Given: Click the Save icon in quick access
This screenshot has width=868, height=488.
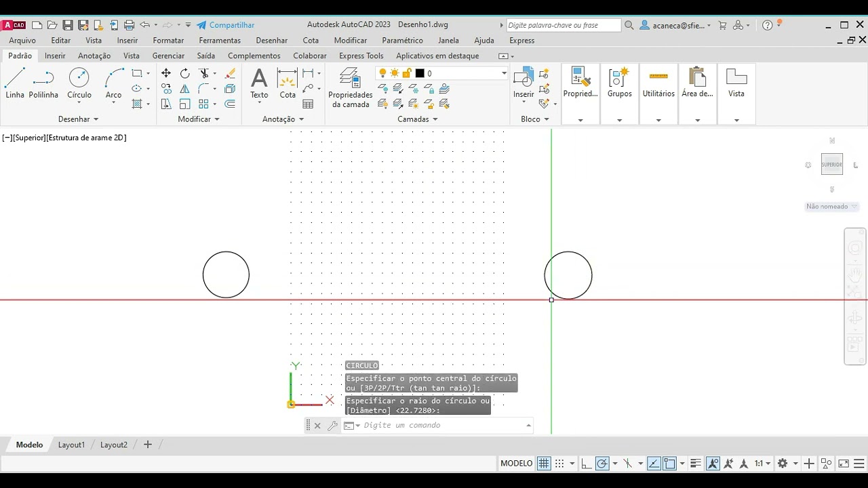Looking at the screenshot, I should pos(68,25).
